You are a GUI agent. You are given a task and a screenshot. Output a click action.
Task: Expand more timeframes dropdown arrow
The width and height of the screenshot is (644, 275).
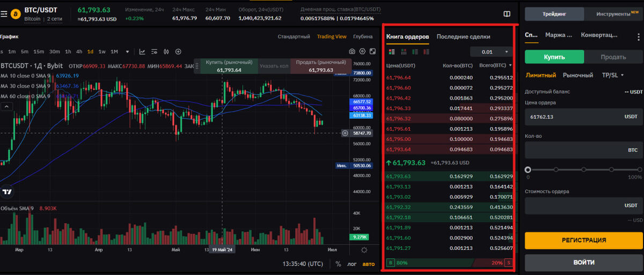coord(127,52)
